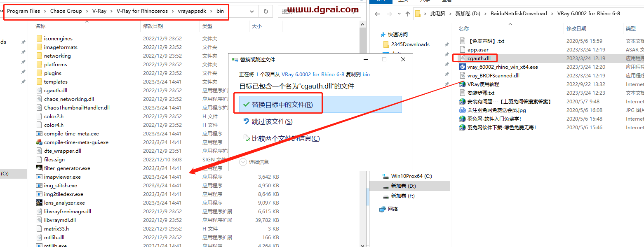
Task: Select the compile-time-meta-gui.exe icon
Action: pyautogui.click(x=39, y=142)
